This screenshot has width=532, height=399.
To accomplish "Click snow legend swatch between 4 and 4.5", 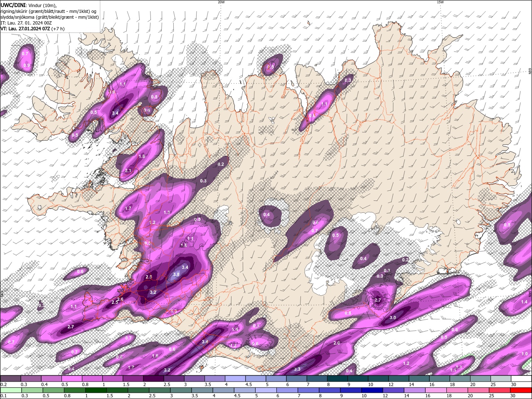I will coord(235,379).
